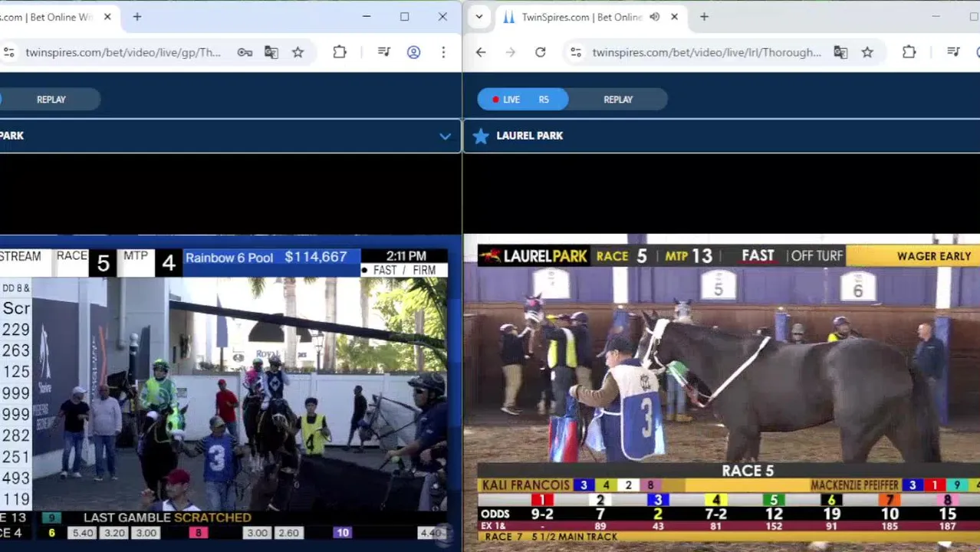Click the OFF TURF label
The width and height of the screenshot is (980, 552).
click(817, 256)
